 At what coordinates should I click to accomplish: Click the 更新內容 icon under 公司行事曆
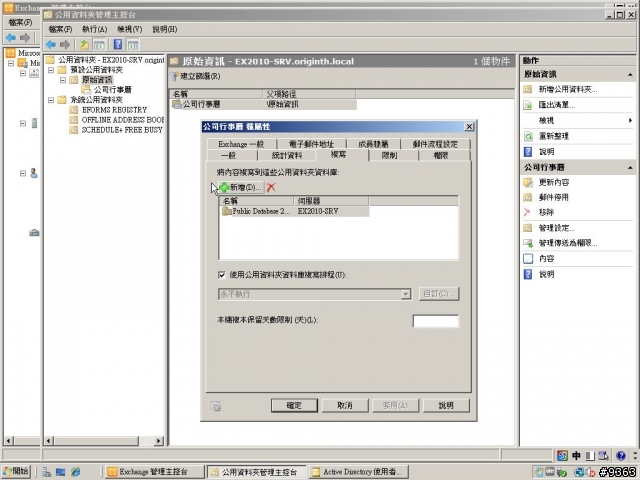pos(528,182)
